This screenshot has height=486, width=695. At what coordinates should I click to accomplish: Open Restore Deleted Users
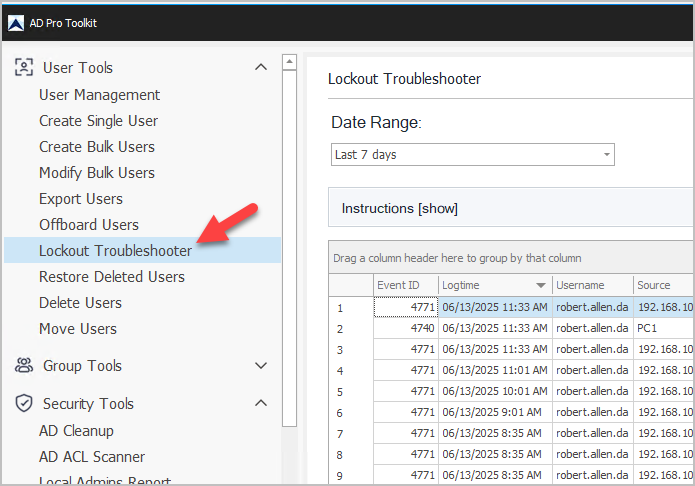[112, 277]
